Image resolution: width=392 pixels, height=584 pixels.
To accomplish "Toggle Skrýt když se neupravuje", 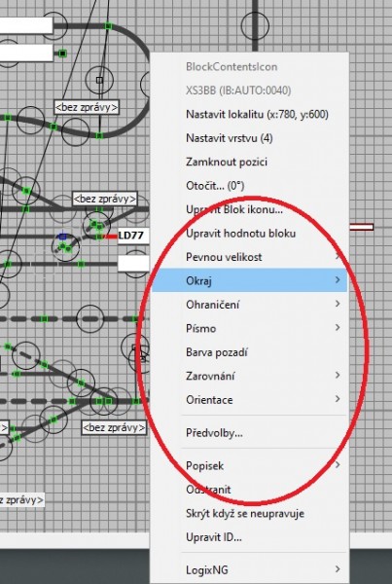I will pyautogui.click(x=249, y=513).
